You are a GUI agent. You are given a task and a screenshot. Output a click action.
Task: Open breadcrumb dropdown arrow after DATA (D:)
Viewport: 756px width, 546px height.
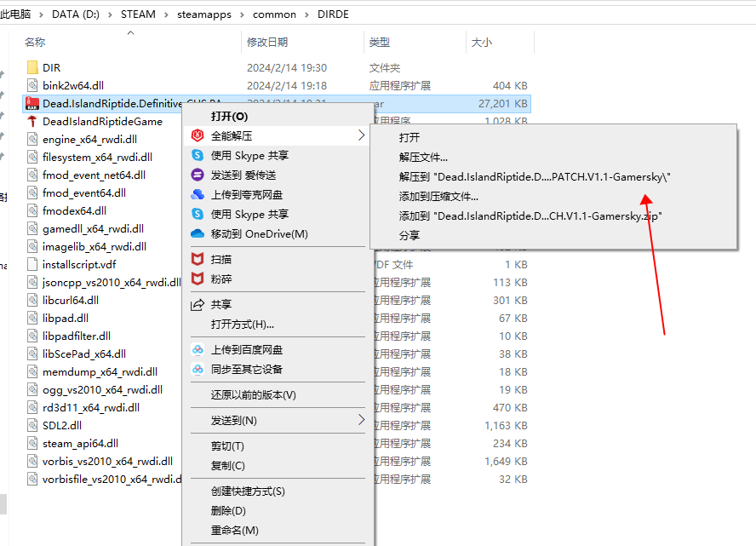pyautogui.click(x=110, y=14)
